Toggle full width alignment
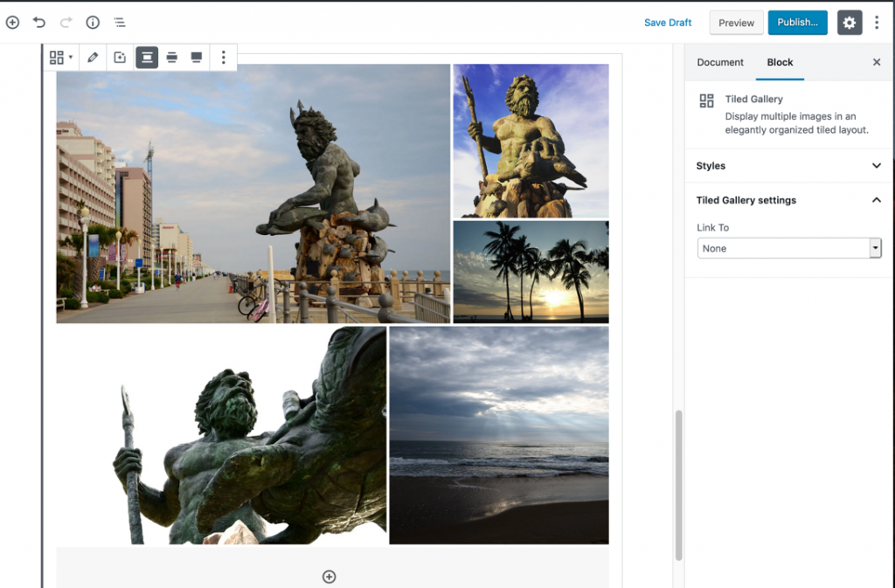 [197, 58]
